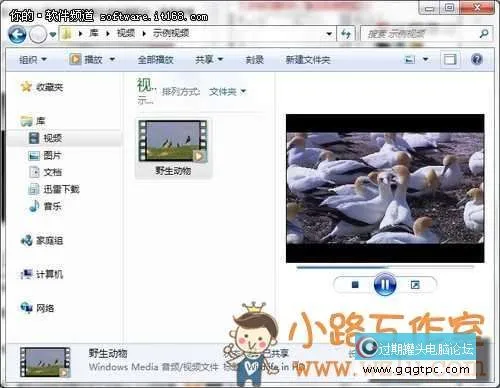Click the 播放 toolbar button

86,60
